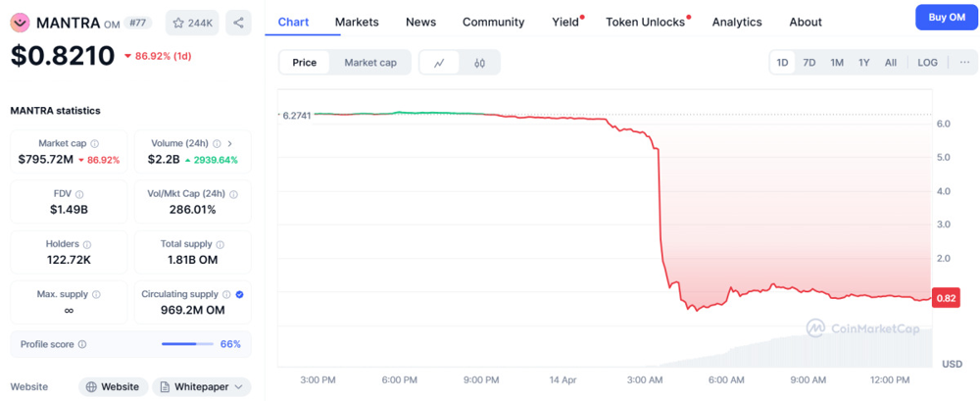This screenshot has width=980, height=401.
Task: Click info icon next to Holders
Action: pyautogui.click(x=87, y=244)
